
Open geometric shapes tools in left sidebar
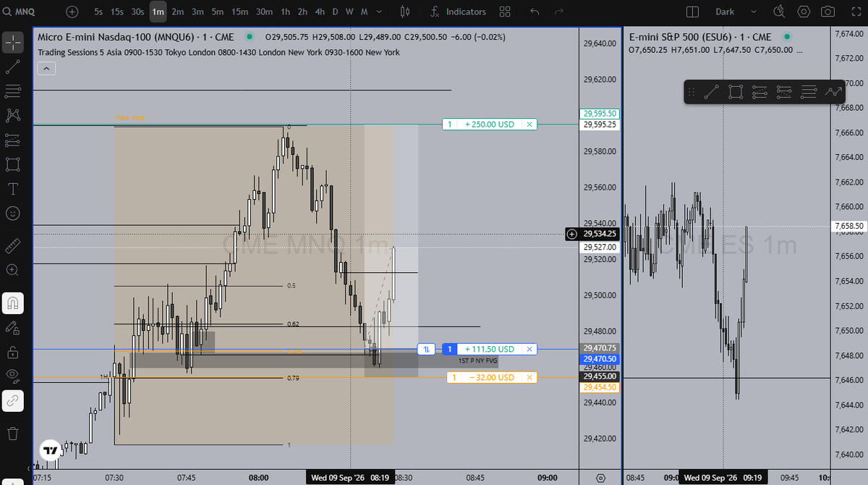(12, 164)
